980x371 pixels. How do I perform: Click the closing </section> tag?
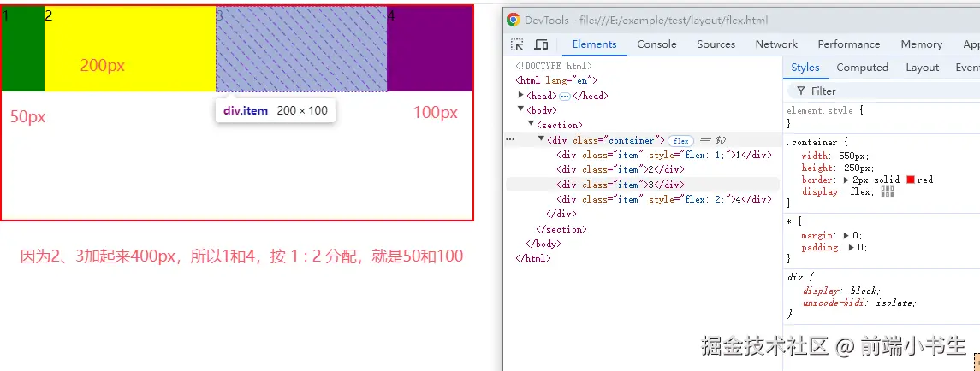click(561, 229)
